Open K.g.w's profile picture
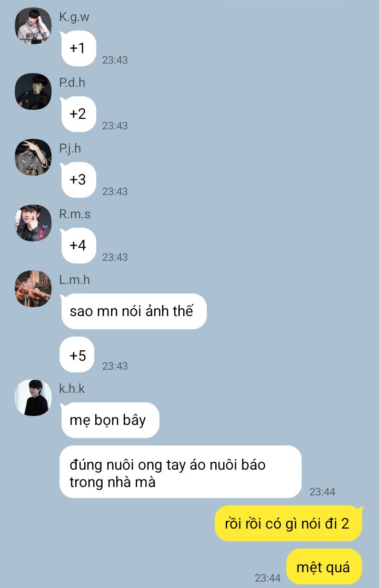379x588 pixels. pyautogui.click(x=33, y=26)
